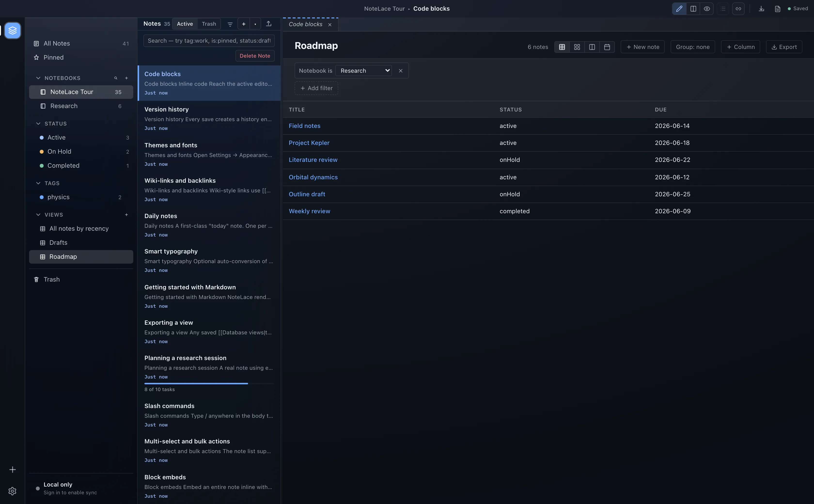Screen dimensions: 814x504
Task: Switch to edit mode pencil icon
Action: point(679,9)
